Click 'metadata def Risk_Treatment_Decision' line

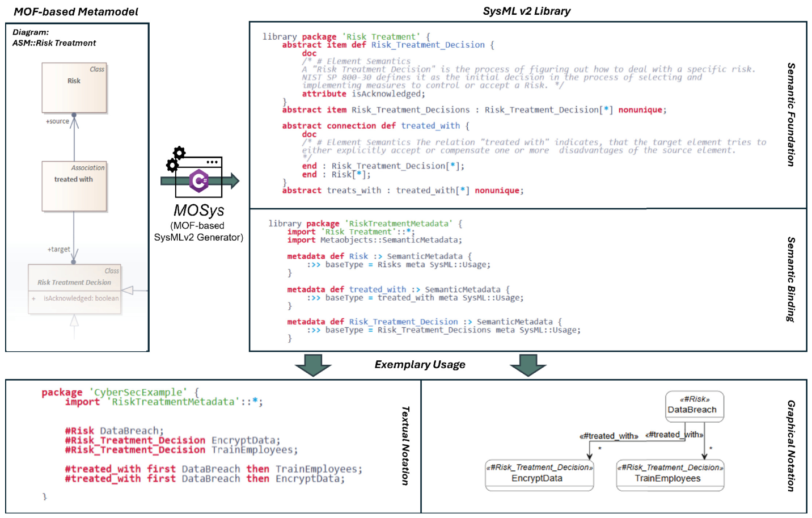pos(424,322)
